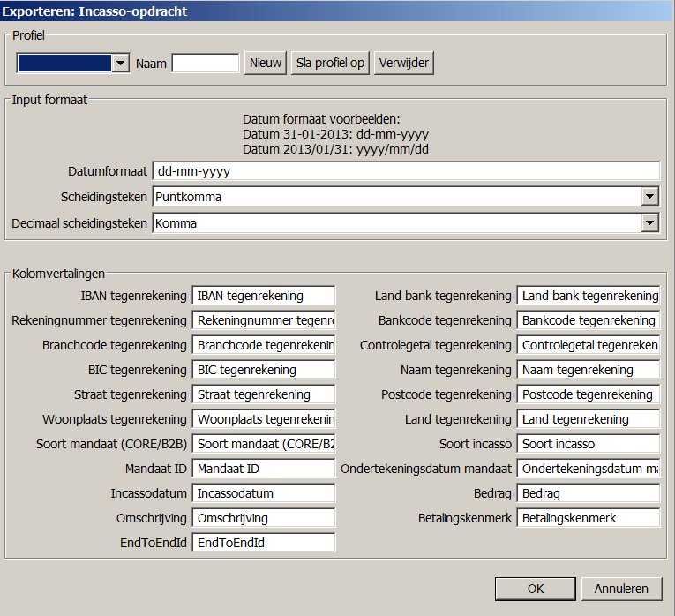This screenshot has height=616, width=675.
Task: Edit the Betalingskenmerk field
Action: 589,518
